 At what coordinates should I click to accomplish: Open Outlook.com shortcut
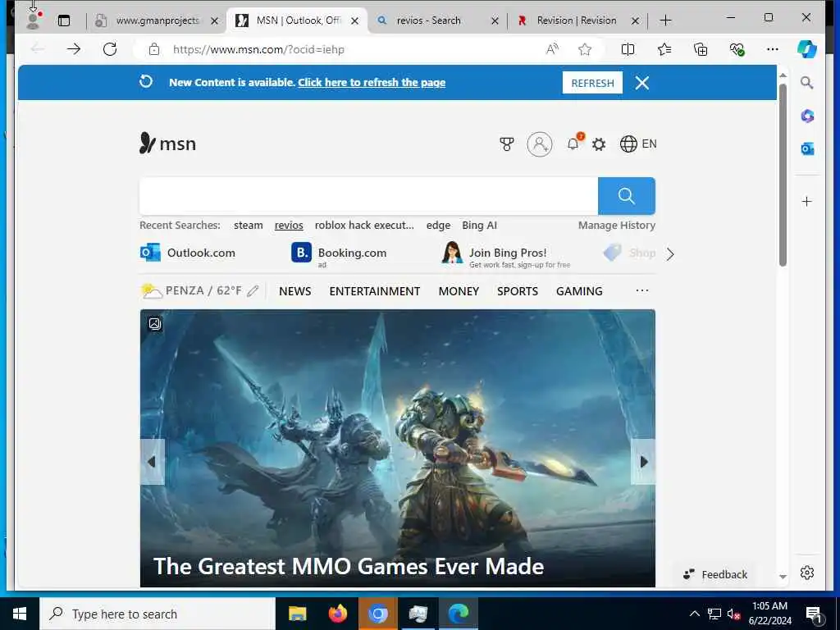[x=188, y=253]
